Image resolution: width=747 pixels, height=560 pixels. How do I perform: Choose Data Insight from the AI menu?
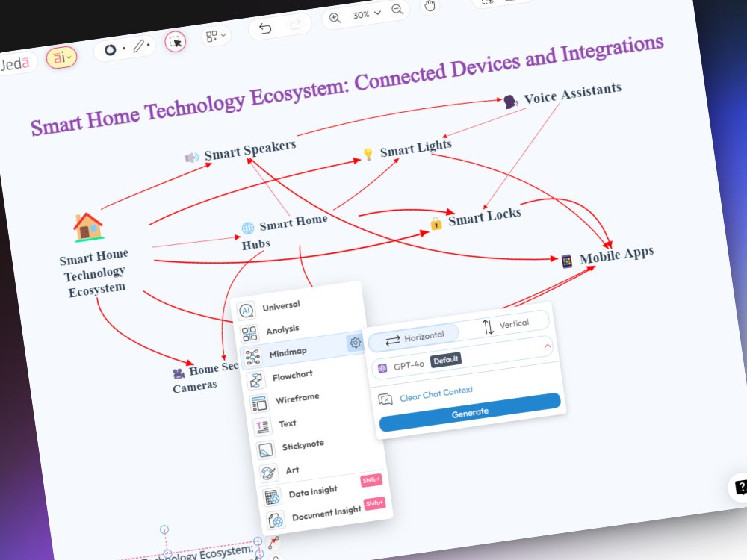coord(312,494)
